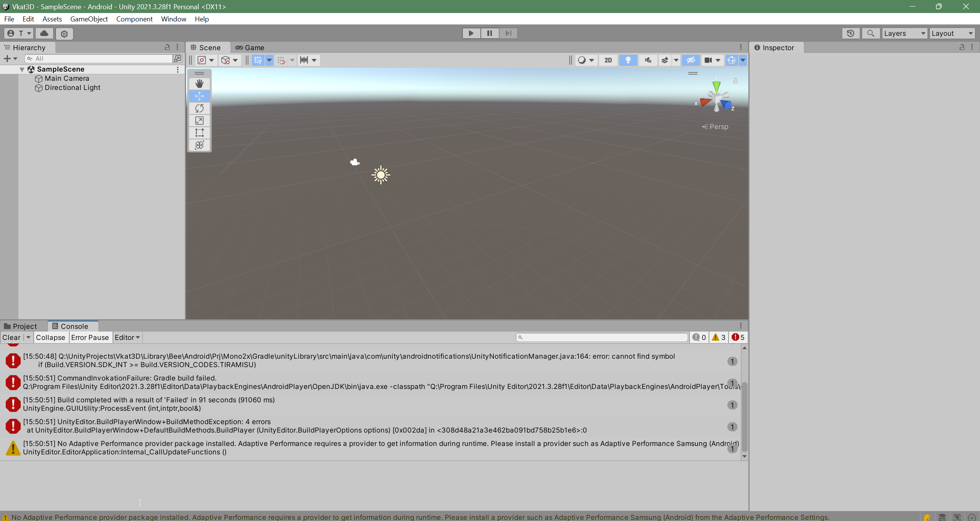The width and height of the screenshot is (980, 521).
Task: Open the Layout dropdown
Action: (952, 33)
